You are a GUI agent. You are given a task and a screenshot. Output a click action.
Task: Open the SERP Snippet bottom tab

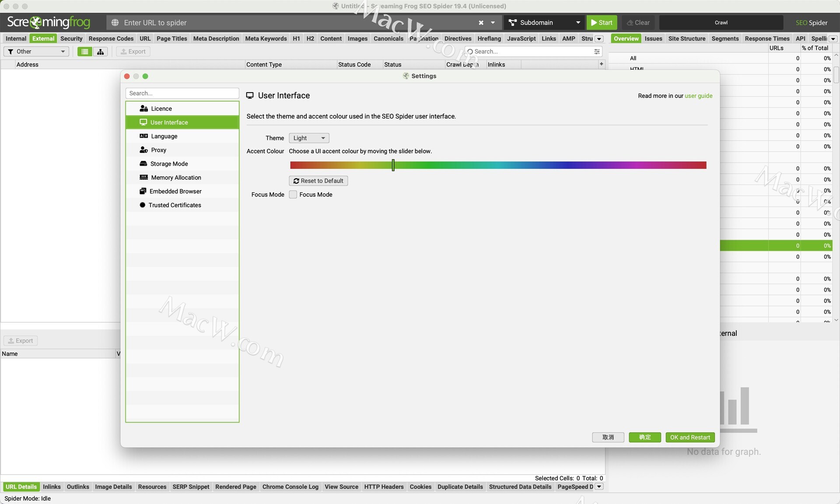point(191,487)
